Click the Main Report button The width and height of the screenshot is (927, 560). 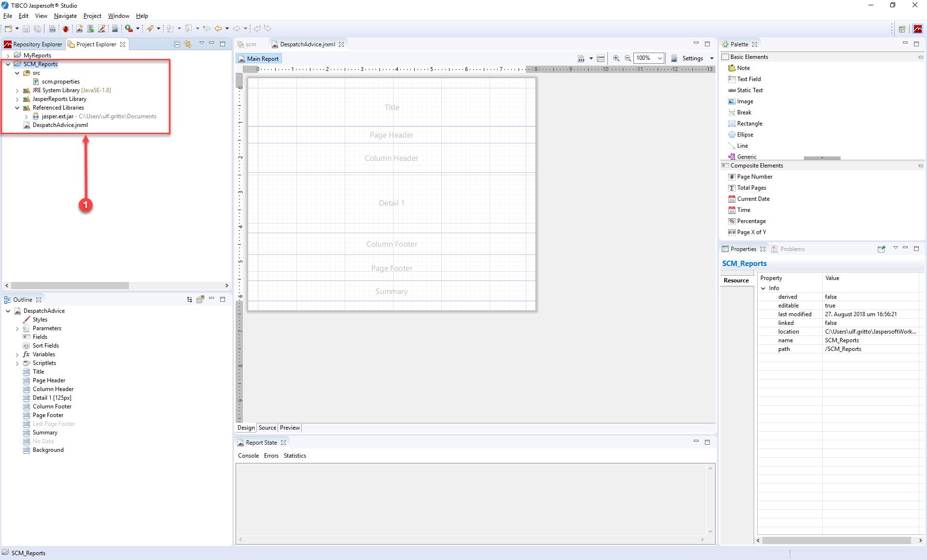tap(258, 58)
